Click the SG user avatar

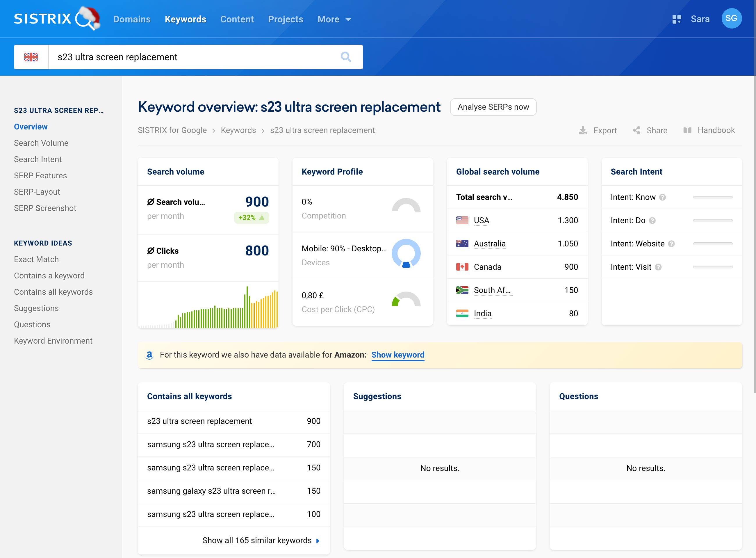(731, 19)
